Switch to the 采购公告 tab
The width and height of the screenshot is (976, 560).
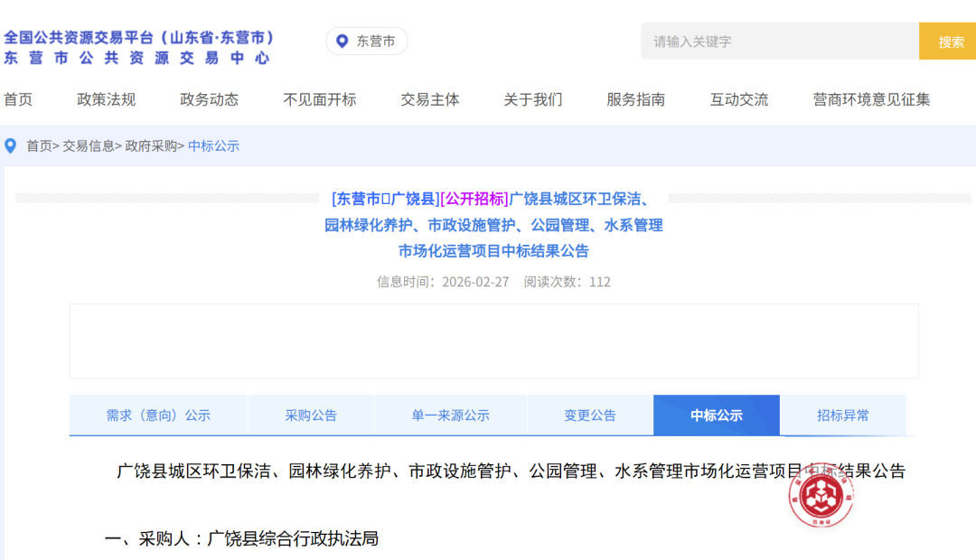coord(311,415)
